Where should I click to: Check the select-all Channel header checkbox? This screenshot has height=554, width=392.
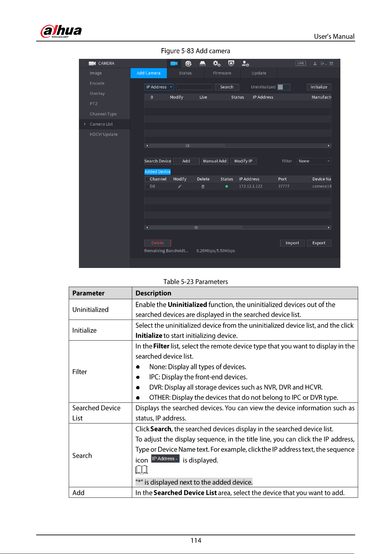click(x=147, y=179)
